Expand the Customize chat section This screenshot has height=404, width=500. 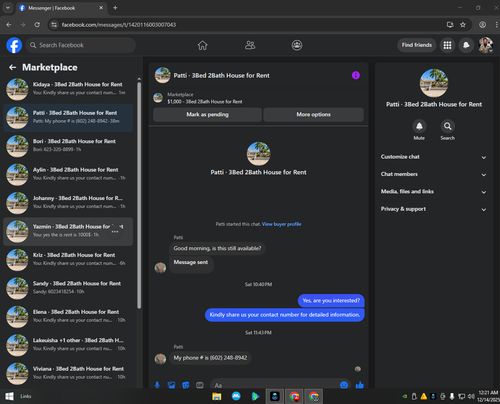click(434, 157)
